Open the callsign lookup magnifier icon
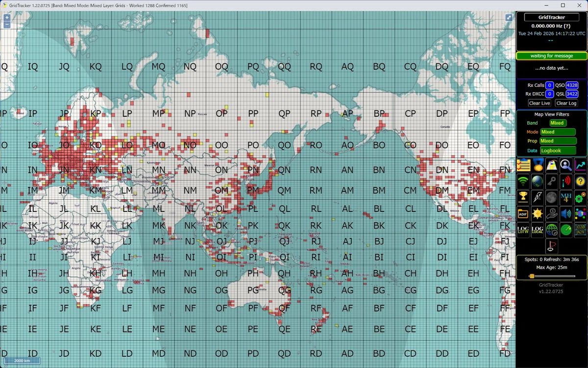588x368 pixels. (x=566, y=165)
